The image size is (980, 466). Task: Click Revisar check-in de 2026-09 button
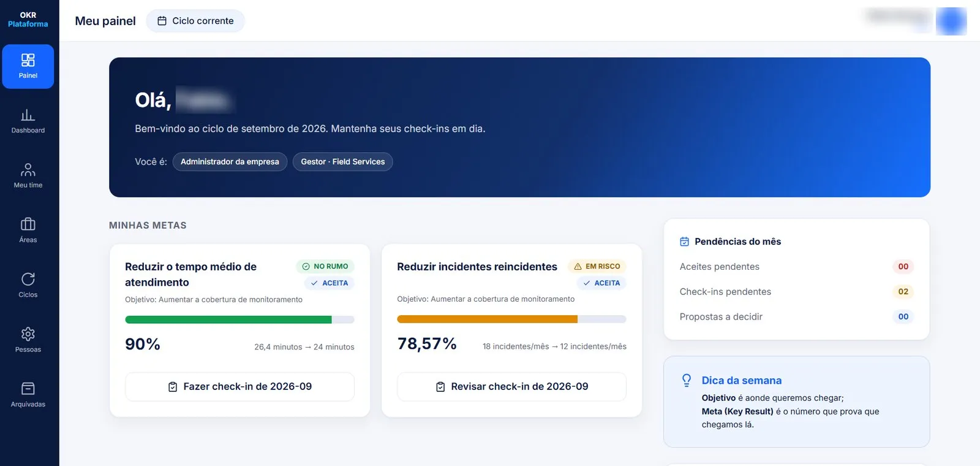coord(511,387)
